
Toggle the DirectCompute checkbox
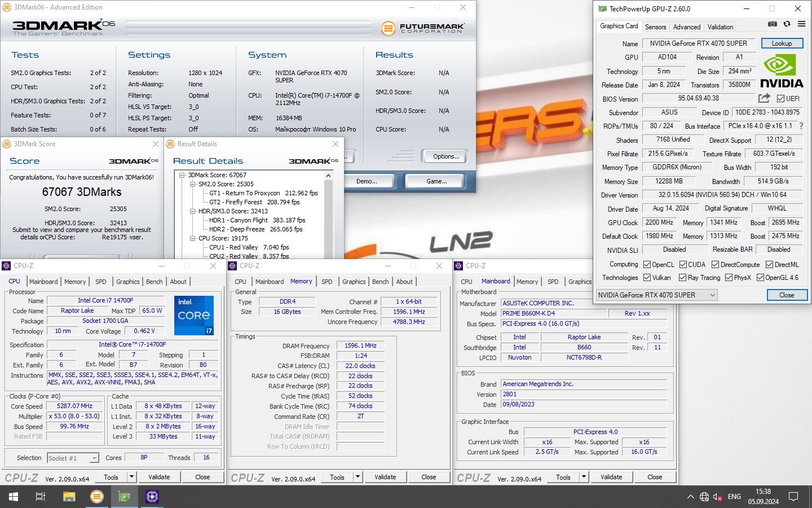coord(715,265)
